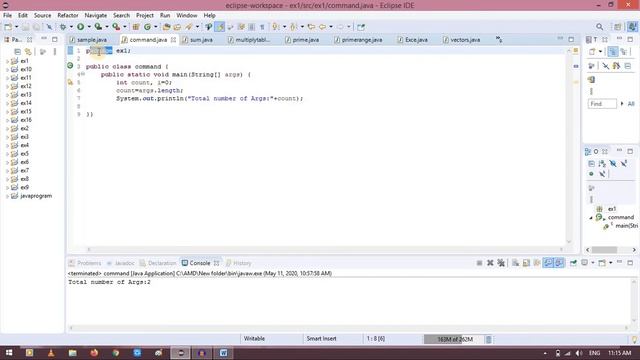Screen dimensions: 640x360
Task: Click Remove All Terminated Launches in Console
Action: click(x=501, y=263)
